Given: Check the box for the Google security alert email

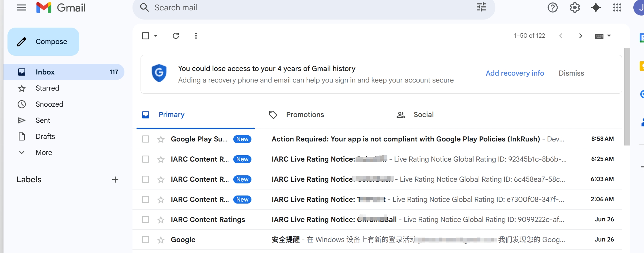Looking at the screenshot, I should click(x=146, y=240).
